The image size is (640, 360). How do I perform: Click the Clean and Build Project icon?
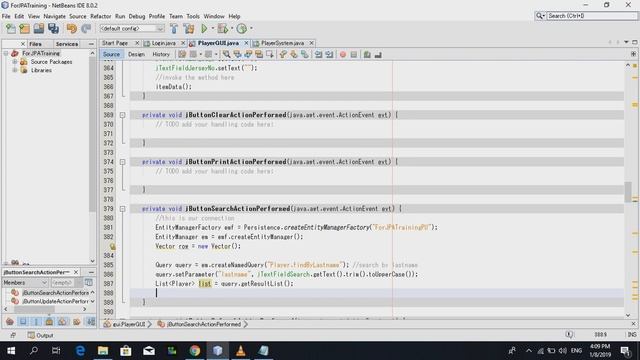tap(189, 29)
